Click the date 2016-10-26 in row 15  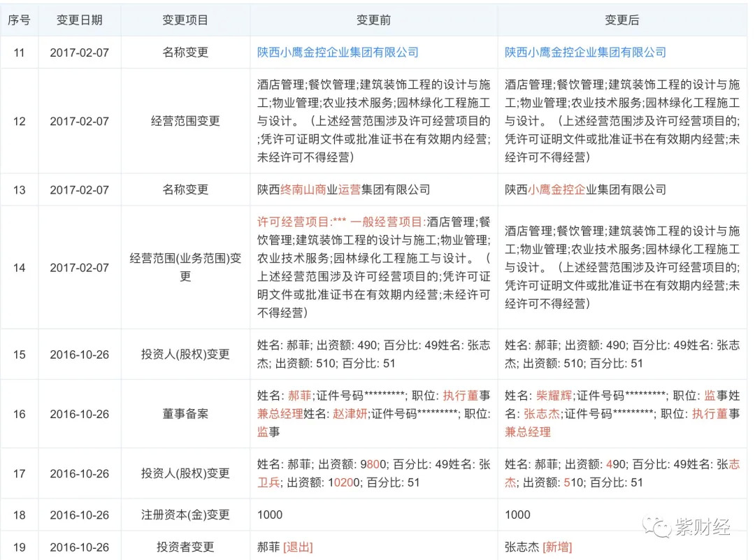pyautogui.click(x=80, y=355)
